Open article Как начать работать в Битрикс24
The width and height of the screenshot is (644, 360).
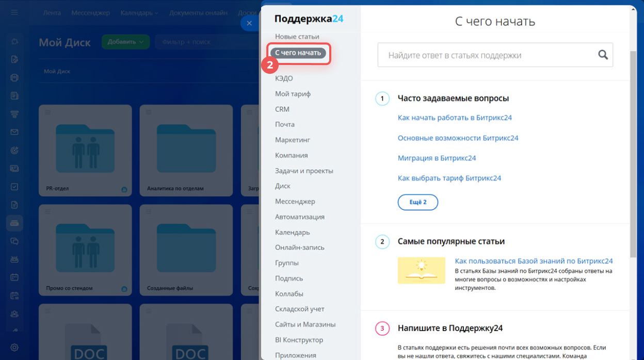(455, 118)
